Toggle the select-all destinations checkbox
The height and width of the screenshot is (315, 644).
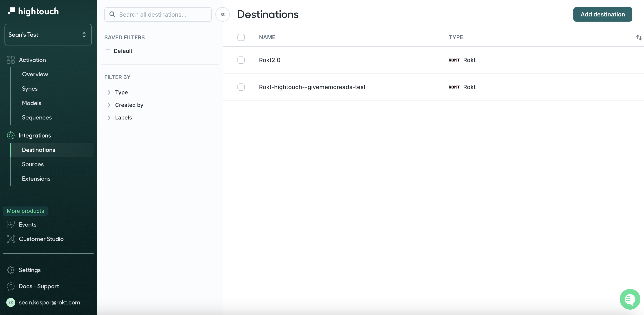pyautogui.click(x=241, y=37)
